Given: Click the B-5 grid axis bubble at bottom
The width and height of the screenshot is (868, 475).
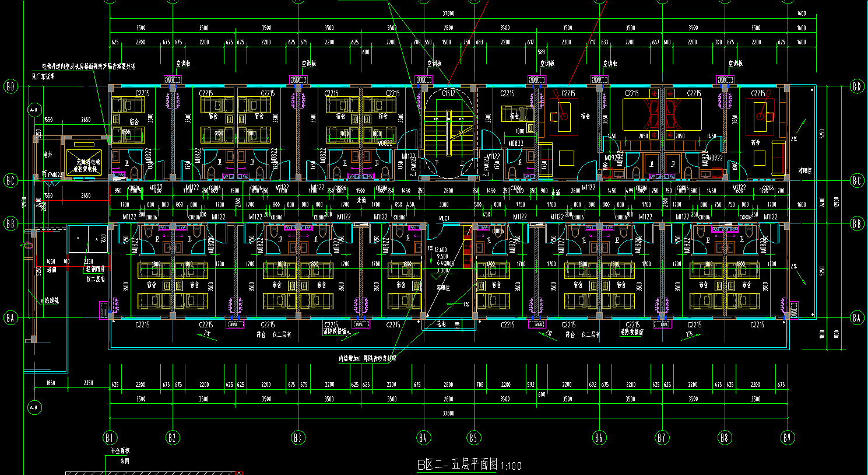Looking at the screenshot, I should tap(473, 437).
